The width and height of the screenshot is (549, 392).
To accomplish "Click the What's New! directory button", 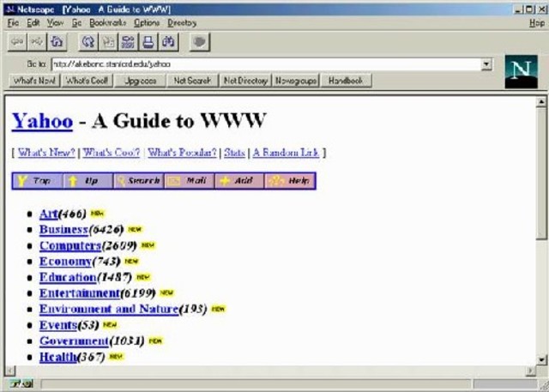I will (34, 81).
